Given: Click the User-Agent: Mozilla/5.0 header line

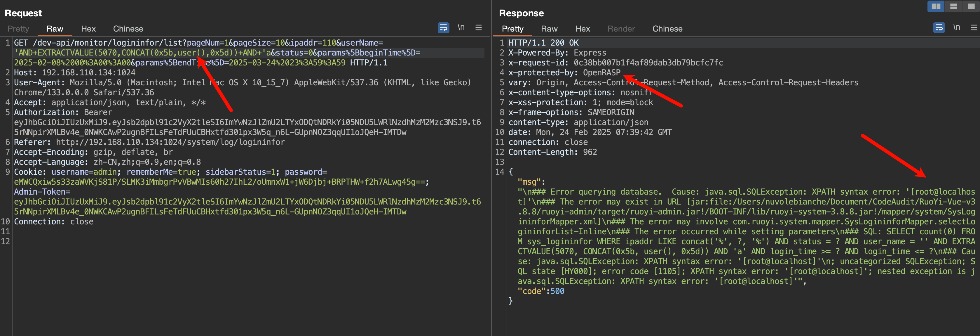Looking at the screenshot, I should click(242, 82).
